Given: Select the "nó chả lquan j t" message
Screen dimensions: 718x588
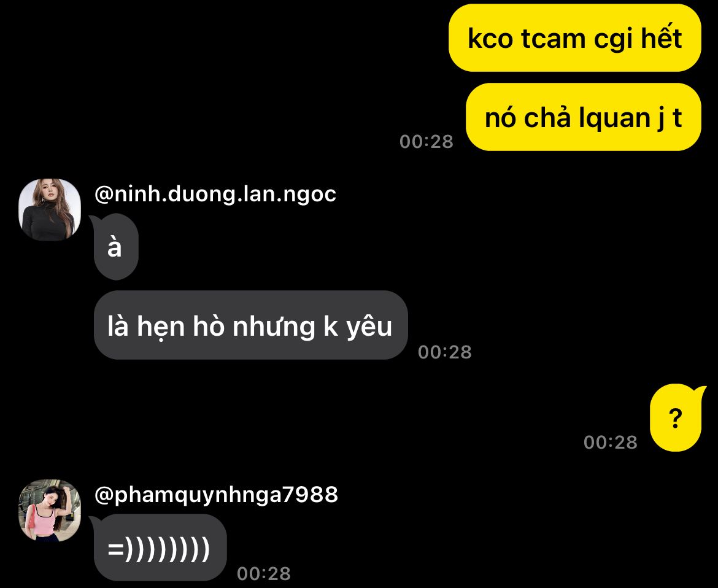Looking at the screenshot, I should click(x=584, y=117).
